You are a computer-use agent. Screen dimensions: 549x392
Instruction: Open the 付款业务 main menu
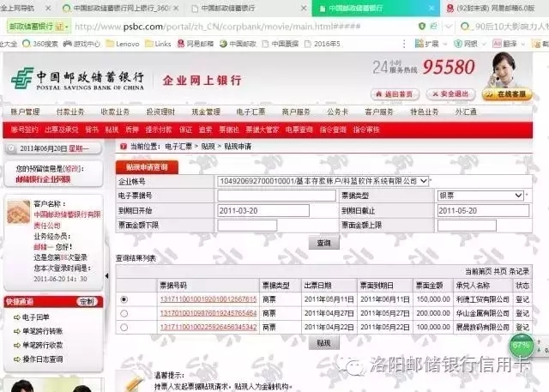[x=70, y=112]
